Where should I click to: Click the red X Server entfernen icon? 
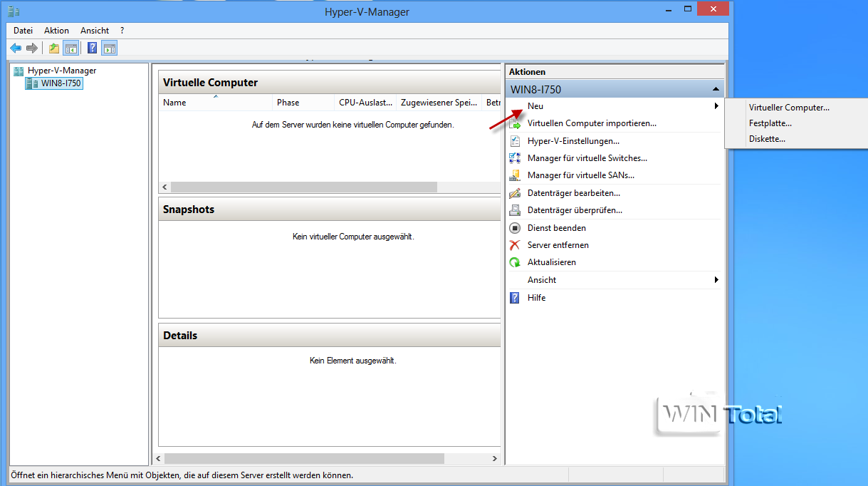[515, 245]
